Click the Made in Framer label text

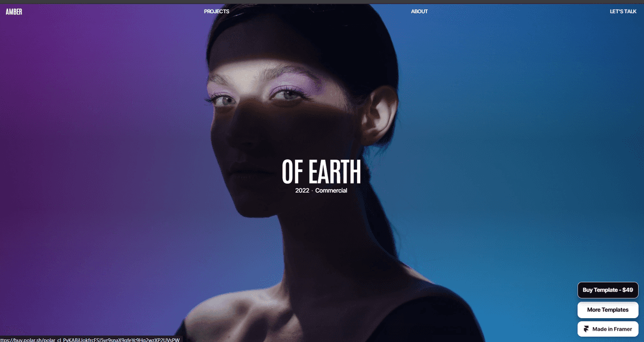point(612,329)
